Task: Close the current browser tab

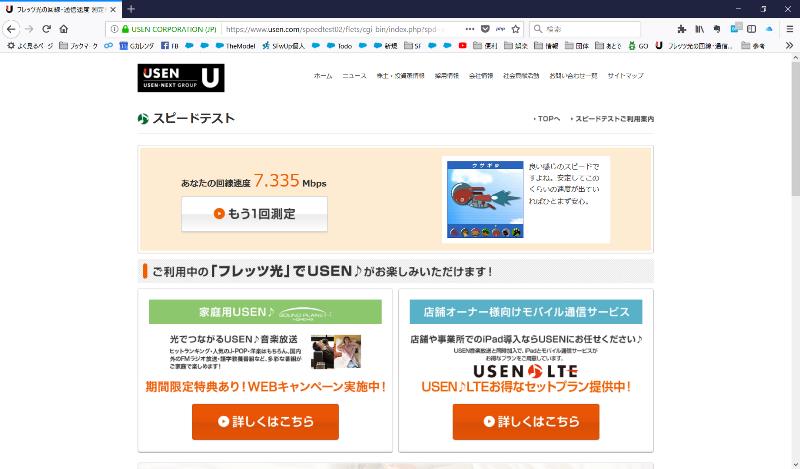Action: (113, 9)
